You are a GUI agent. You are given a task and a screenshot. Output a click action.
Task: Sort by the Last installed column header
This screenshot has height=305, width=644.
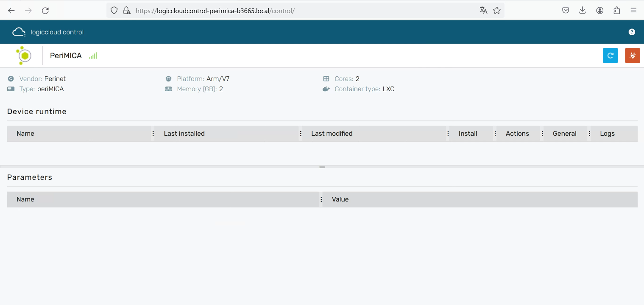(184, 134)
